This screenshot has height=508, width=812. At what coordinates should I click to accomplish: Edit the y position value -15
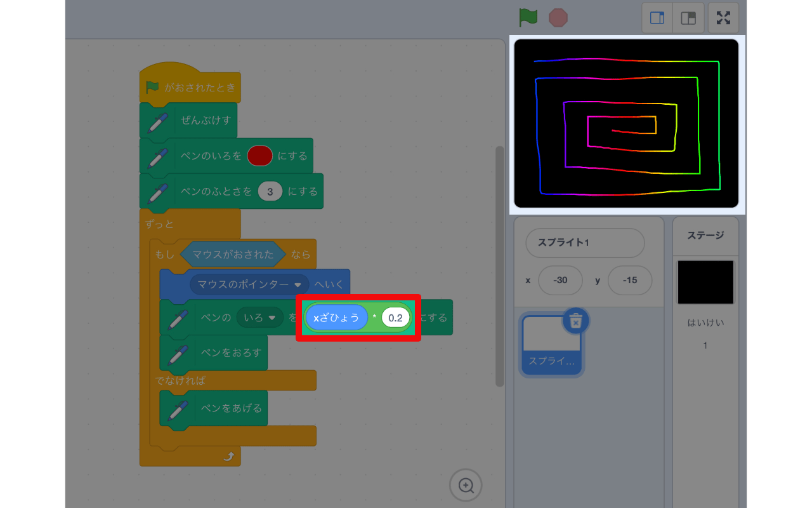[x=629, y=280]
